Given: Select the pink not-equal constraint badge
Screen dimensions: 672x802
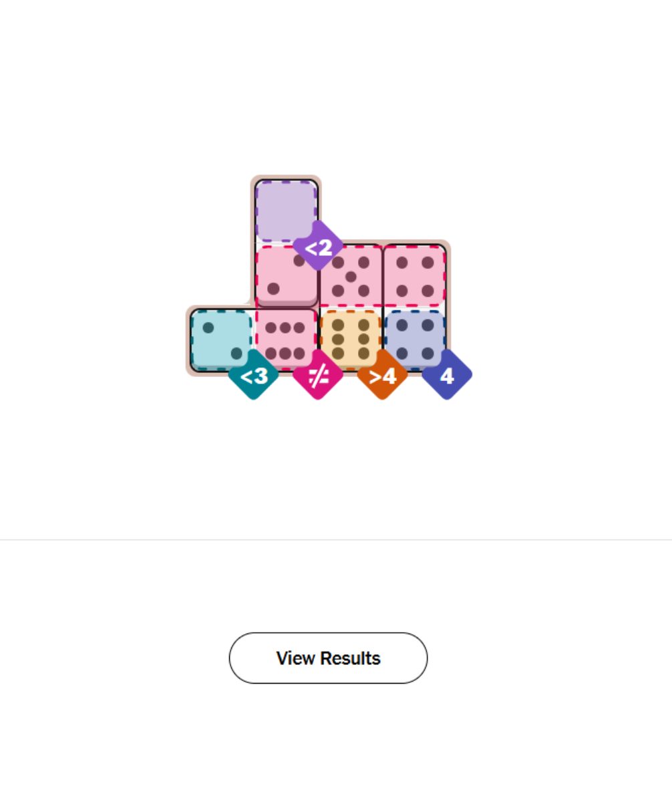Looking at the screenshot, I should coord(318,376).
